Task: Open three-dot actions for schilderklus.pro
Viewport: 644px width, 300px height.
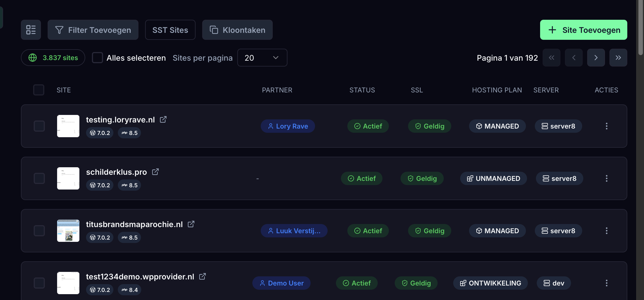Action: point(606,178)
